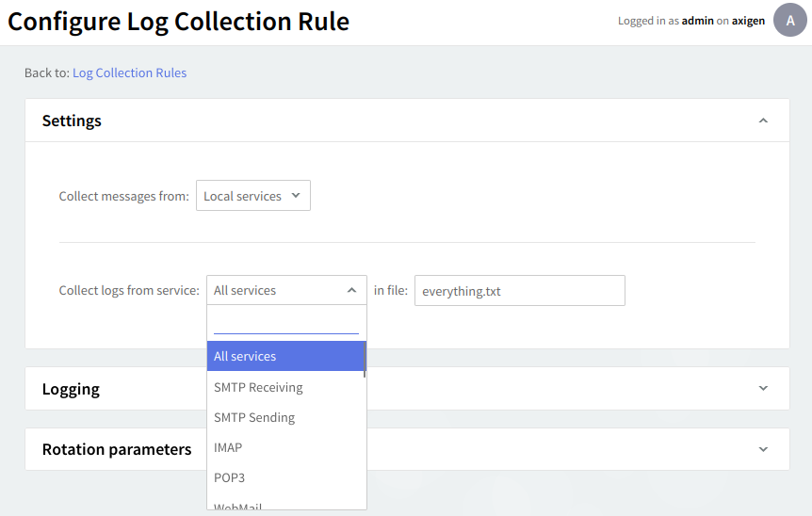Expand Rotation parameters via its chevron arrow

763,449
